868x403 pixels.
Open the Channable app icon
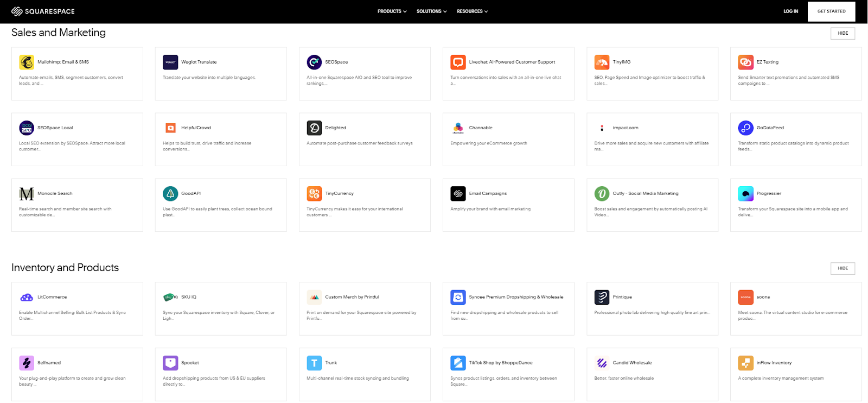click(458, 128)
